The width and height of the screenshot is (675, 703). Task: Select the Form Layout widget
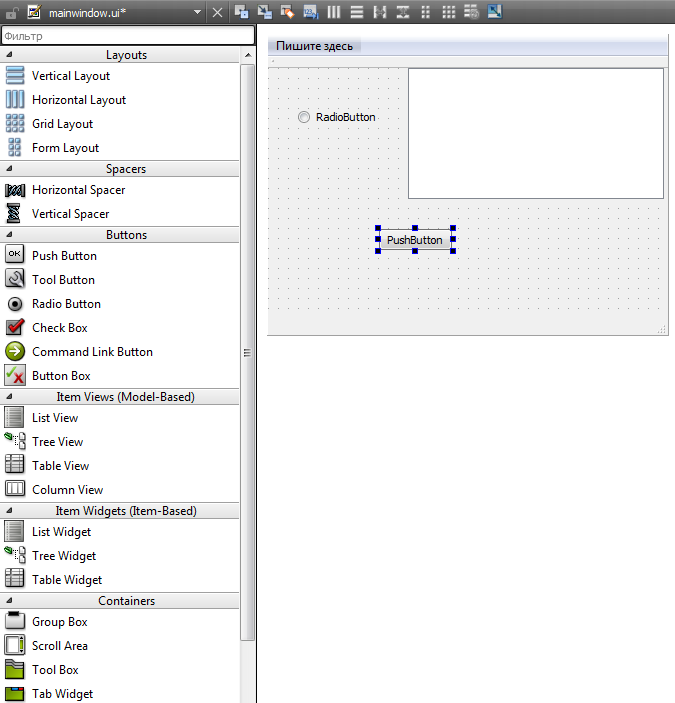pyautogui.click(x=120, y=148)
